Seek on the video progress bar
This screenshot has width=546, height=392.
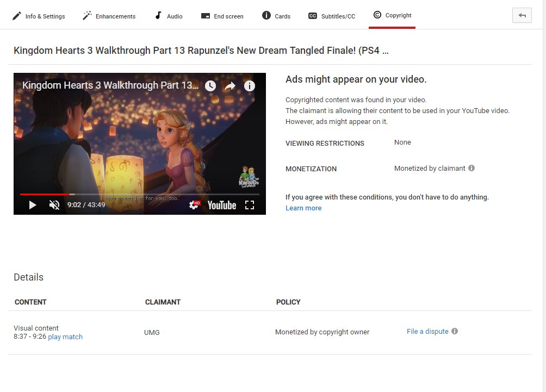[x=140, y=194]
